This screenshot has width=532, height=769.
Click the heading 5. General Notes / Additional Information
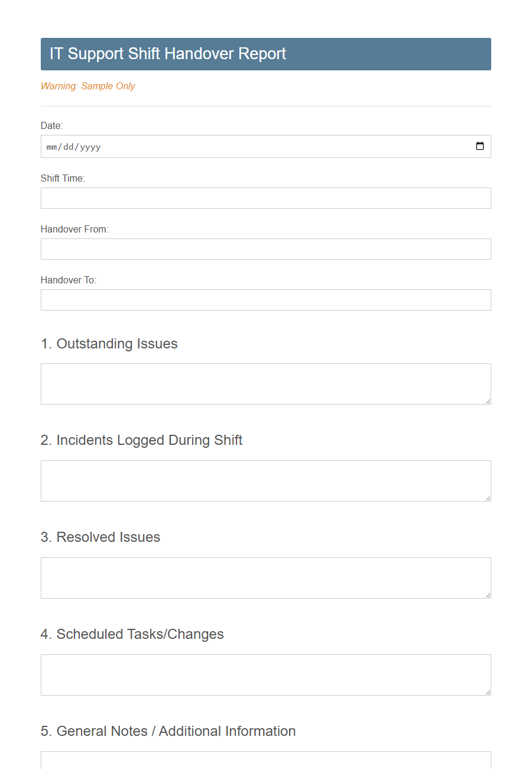click(x=168, y=731)
